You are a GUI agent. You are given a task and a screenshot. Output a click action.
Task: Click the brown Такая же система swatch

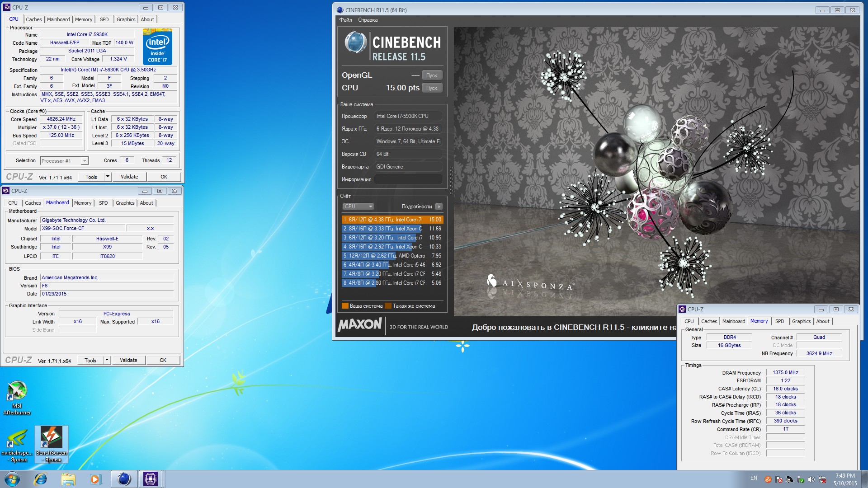click(388, 306)
